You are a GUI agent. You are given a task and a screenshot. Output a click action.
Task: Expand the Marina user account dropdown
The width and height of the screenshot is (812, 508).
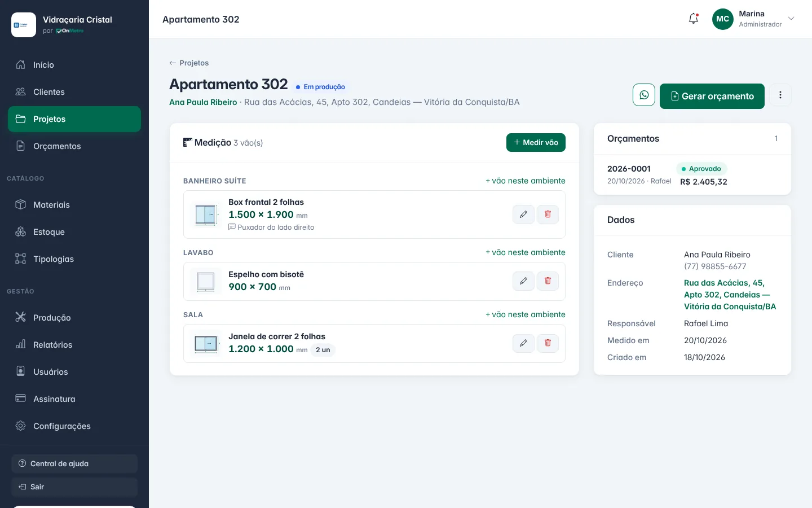coord(754,19)
